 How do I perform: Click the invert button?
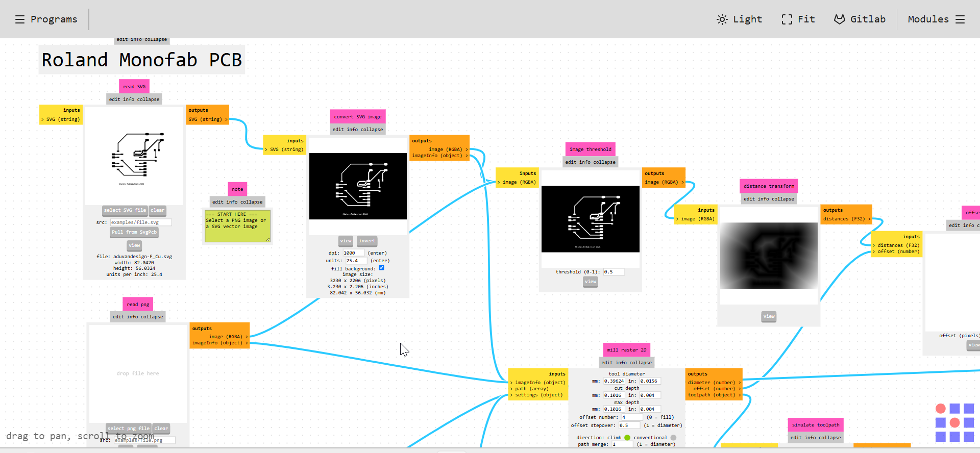click(367, 241)
